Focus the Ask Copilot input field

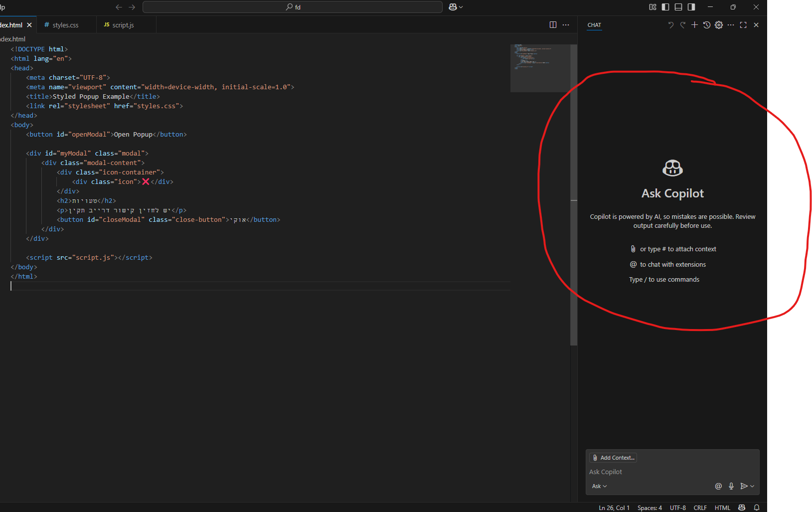672,472
